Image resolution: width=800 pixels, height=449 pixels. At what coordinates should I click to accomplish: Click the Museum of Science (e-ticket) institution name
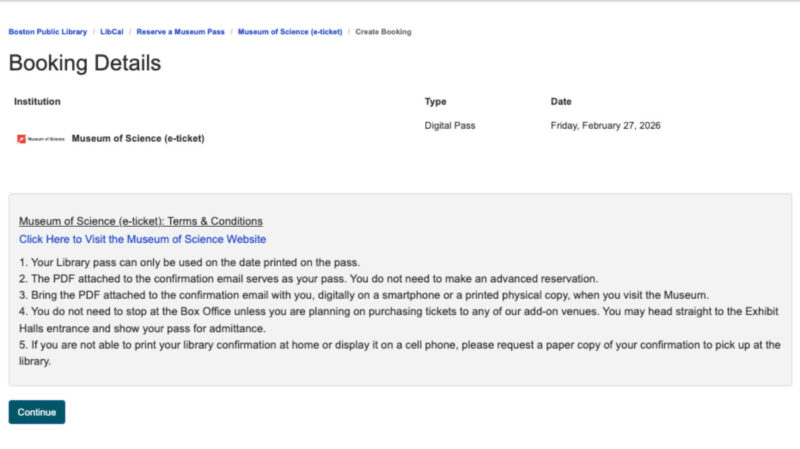pos(138,138)
